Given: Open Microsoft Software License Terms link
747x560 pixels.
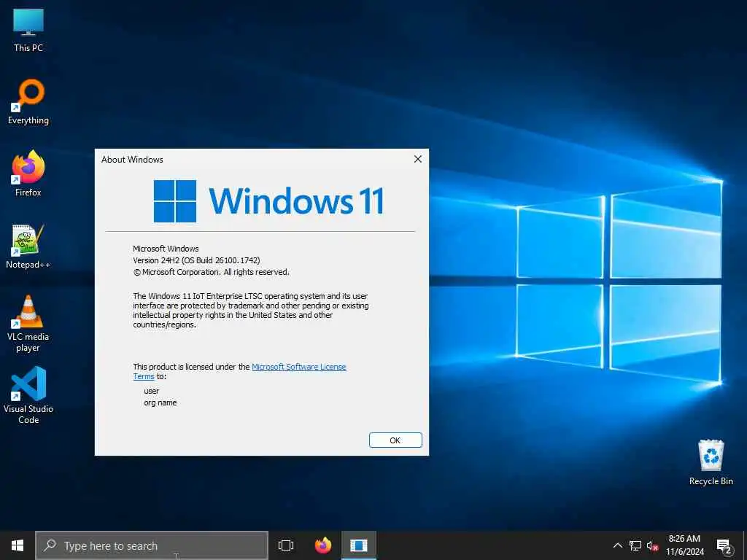Looking at the screenshot, I should pos(239,371).
